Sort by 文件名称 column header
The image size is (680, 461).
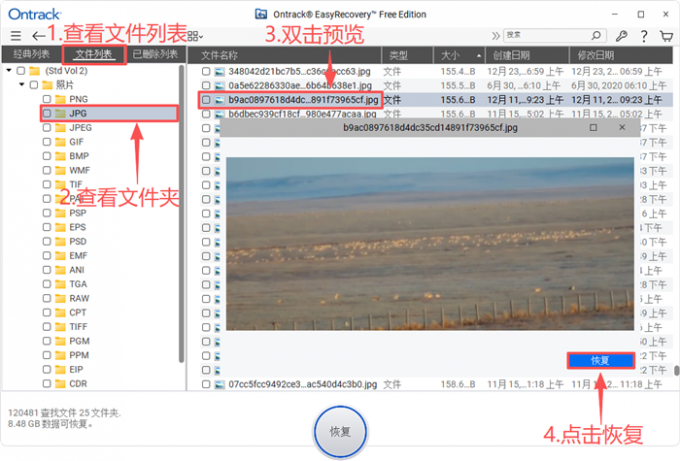point(284,55)
